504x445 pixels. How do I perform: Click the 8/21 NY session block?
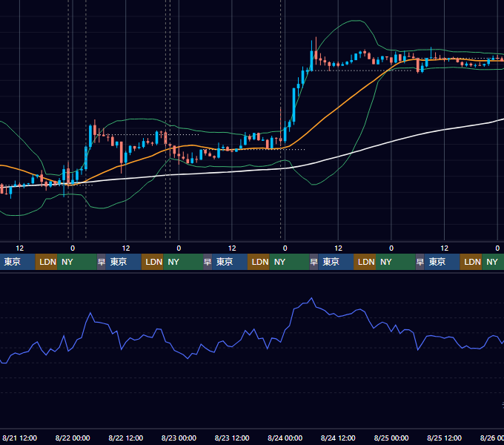tap(77, 262)
